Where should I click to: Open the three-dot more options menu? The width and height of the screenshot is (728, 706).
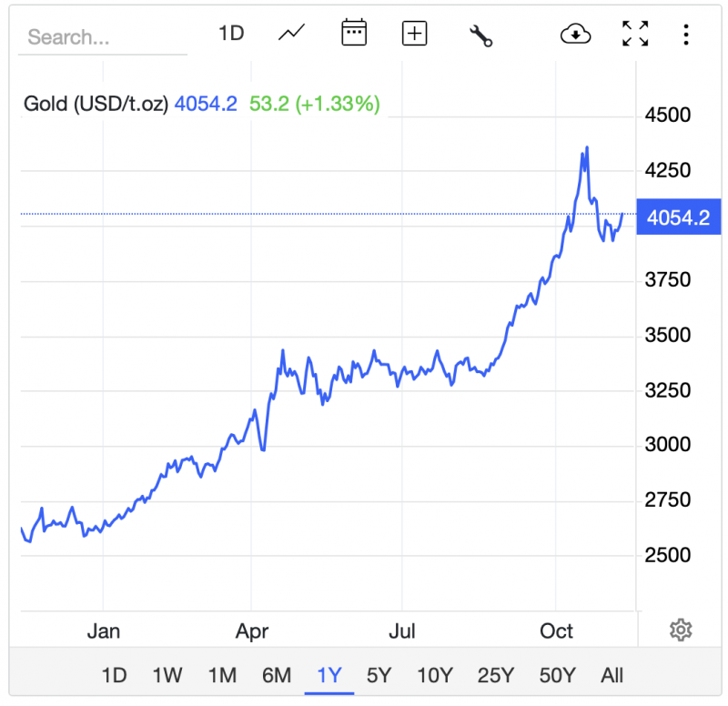(686, 35)
